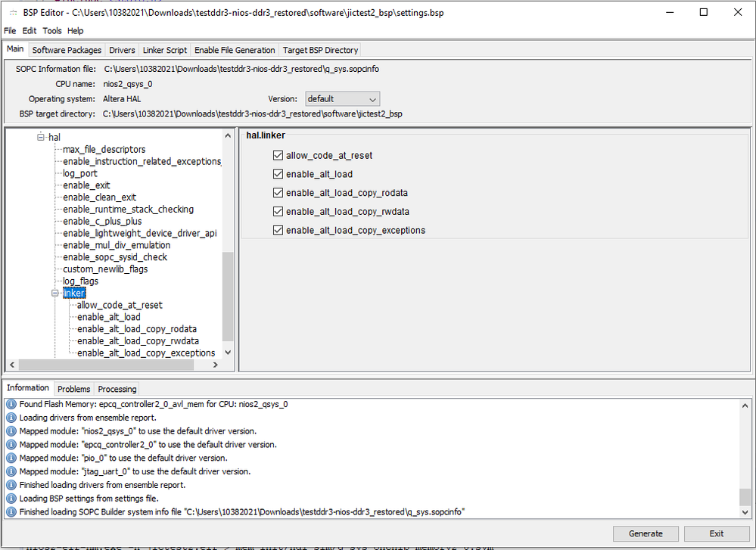Click tree horizontal scroll left arrow
The width and height of the screenshot is (756, 550).
(x=12, y=365)
